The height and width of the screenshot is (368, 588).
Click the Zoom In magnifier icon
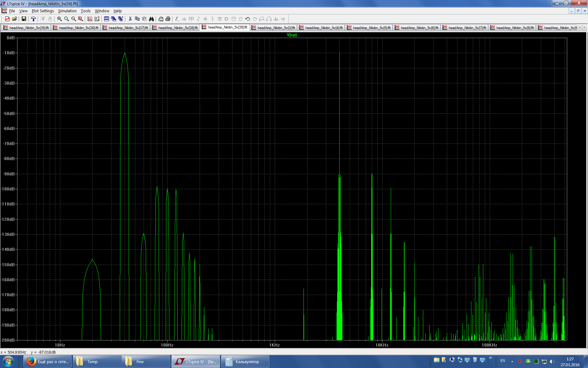pyautogui.click(x=59, y=19)
